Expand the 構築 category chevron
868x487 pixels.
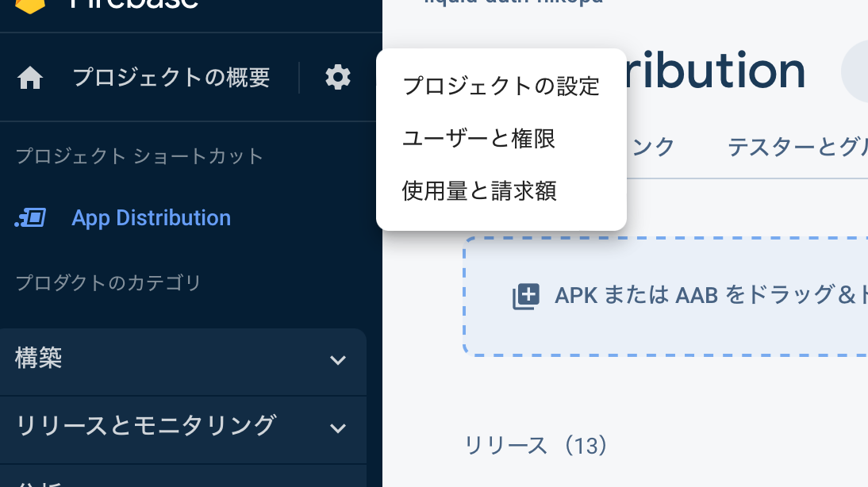click(x=339, y=360)
